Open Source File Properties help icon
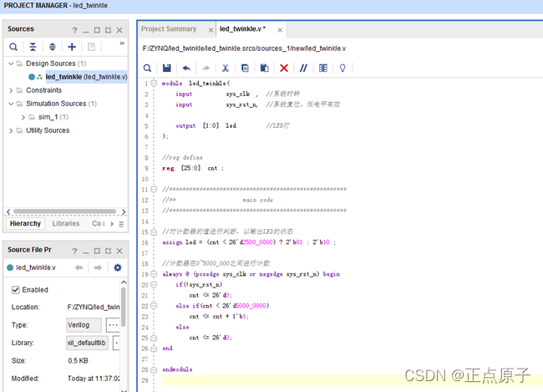Screen dimensions: 543x392 pos(75,251)
